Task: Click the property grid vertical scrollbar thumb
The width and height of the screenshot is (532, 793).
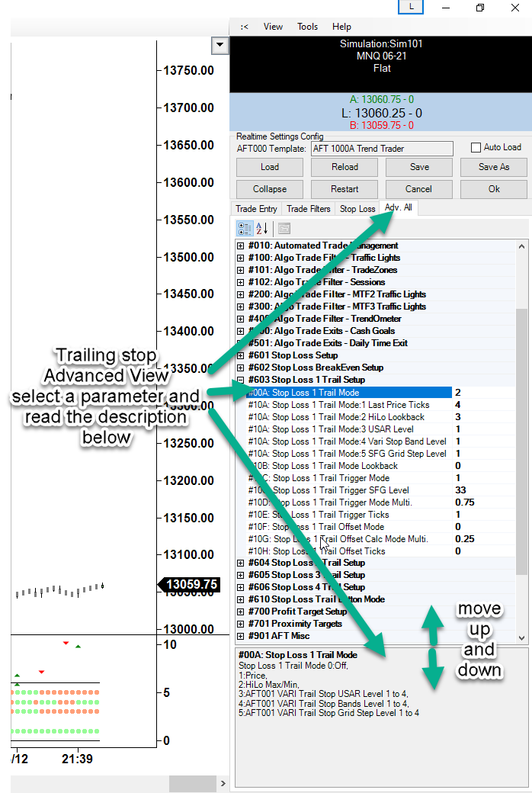Action: pos(521,442)
